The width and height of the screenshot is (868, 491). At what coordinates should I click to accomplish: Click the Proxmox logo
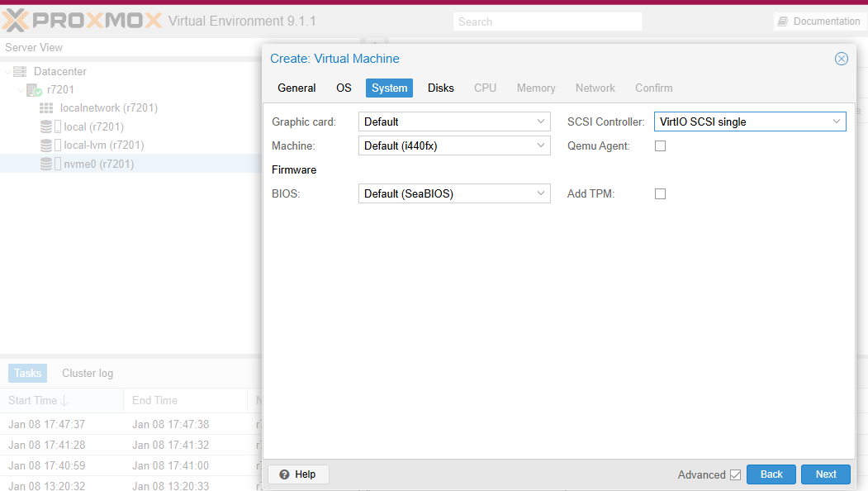(x=82, y=21)
